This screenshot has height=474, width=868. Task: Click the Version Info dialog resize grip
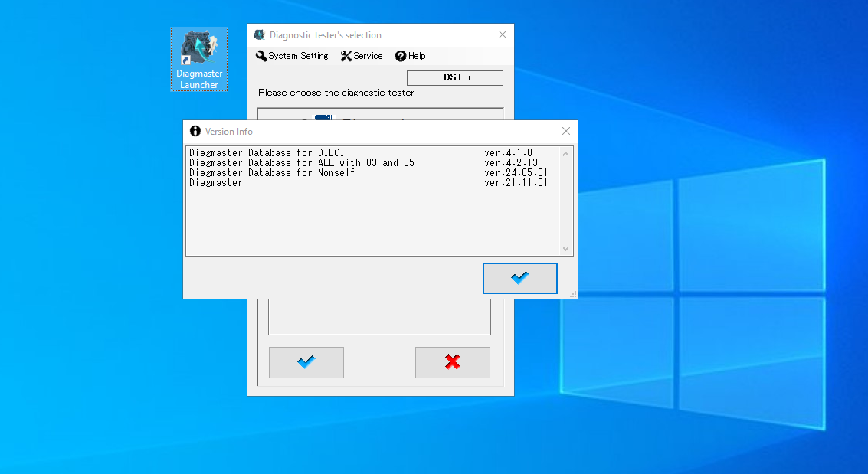tap(573, 294)
